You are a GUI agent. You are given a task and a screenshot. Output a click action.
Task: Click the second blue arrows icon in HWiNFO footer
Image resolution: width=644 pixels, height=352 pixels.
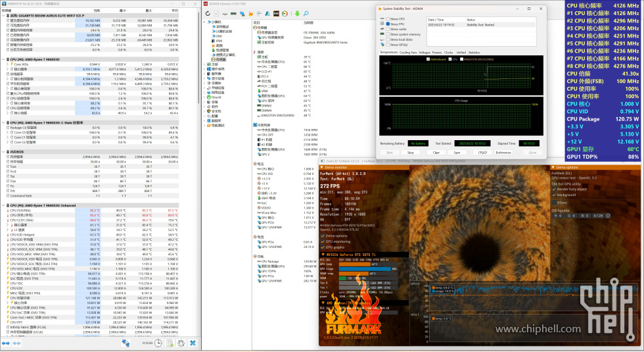click(17, 343)
